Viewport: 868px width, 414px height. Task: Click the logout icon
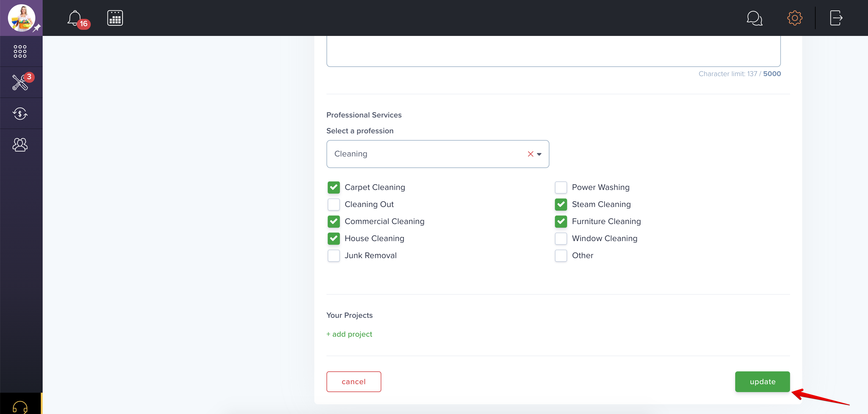(x=836, y=18)
